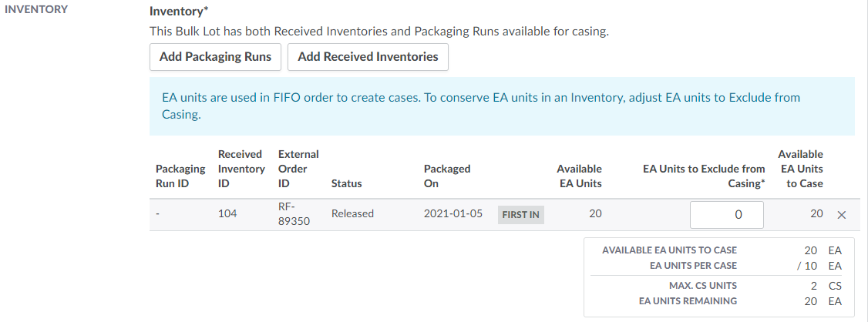868x322 pixels.
Task: Click received inventory ID 104
Action: pos(228,214)
